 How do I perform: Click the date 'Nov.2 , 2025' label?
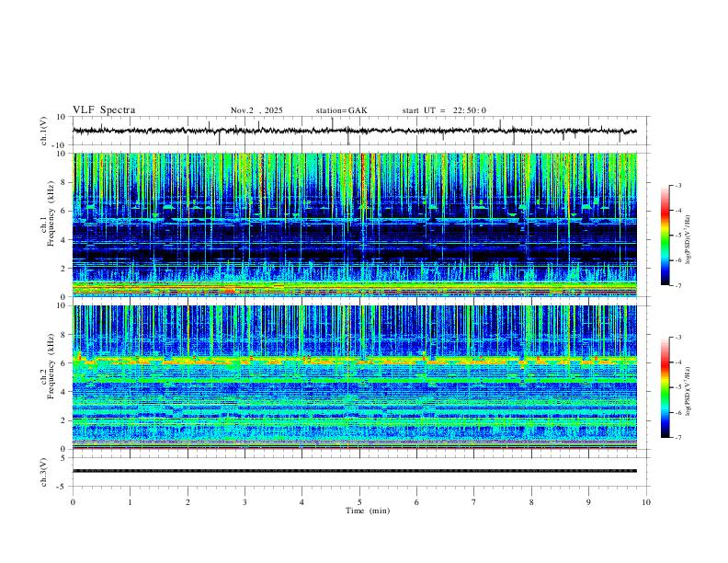click(256, 110)
